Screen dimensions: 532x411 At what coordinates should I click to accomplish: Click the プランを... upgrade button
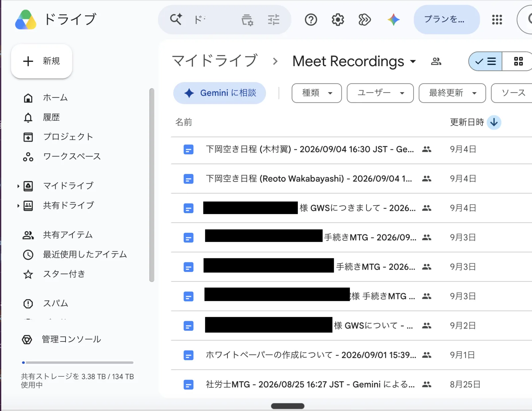pos(447,19)
